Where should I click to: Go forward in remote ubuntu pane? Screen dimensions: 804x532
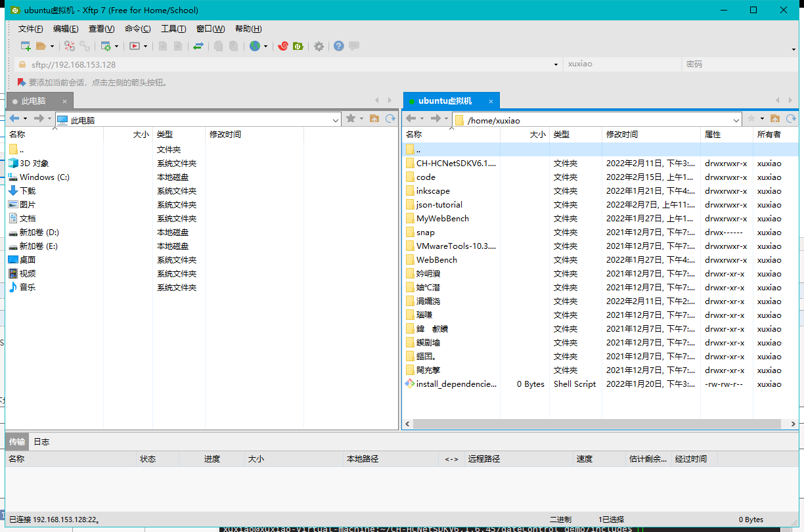click(435, 119)
